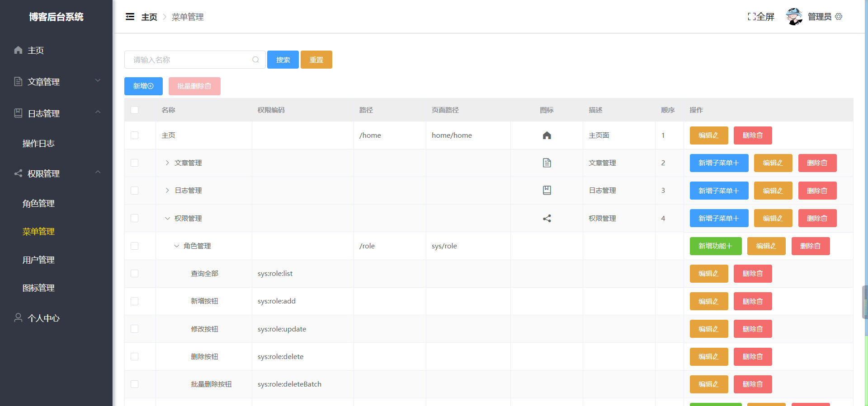This screenshot has width=868, height=406.
Task: Click the 请输入名称 search input field
Action: [x=195, y=60]
